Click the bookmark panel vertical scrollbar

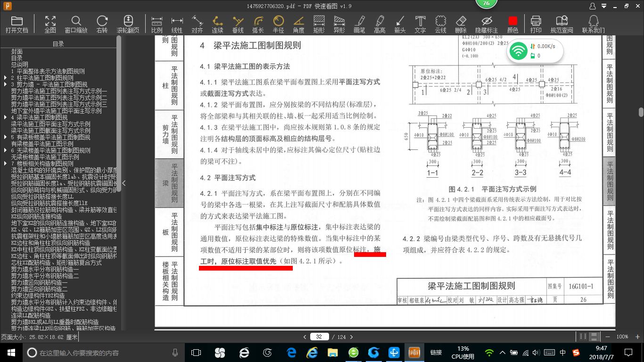[119, 113]
